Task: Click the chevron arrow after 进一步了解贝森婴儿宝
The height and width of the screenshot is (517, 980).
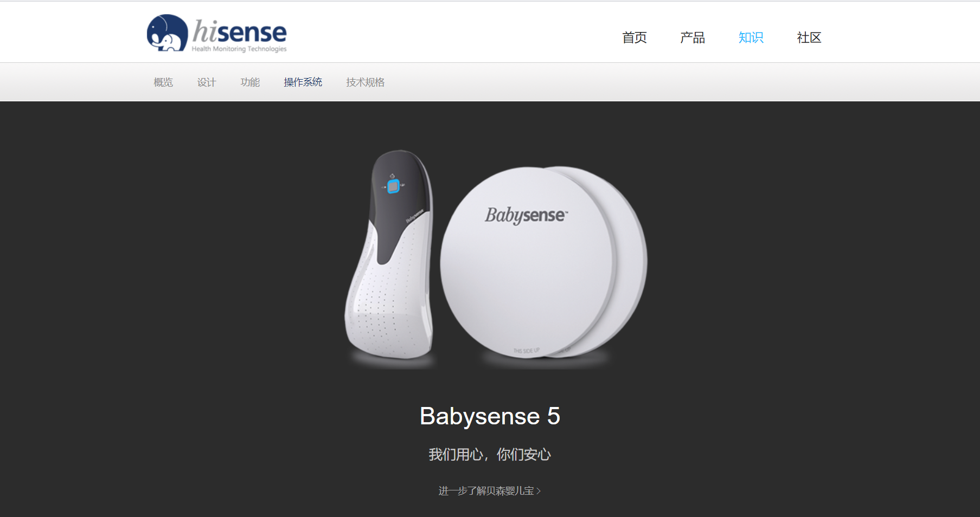Action: 539,491
